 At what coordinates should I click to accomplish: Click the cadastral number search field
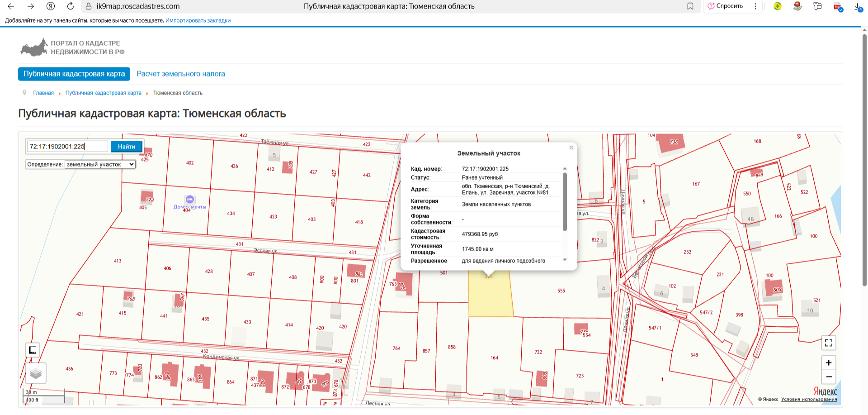tap(67, 146)
